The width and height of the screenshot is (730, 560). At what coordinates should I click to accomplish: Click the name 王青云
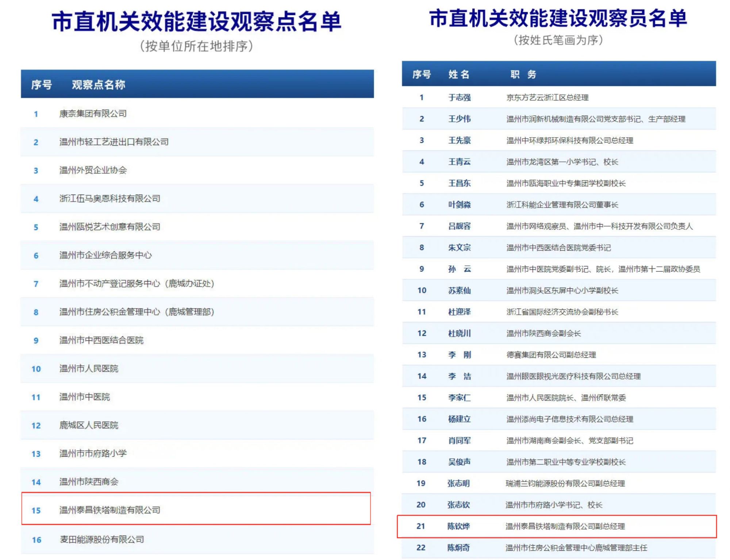click(459, 162)
